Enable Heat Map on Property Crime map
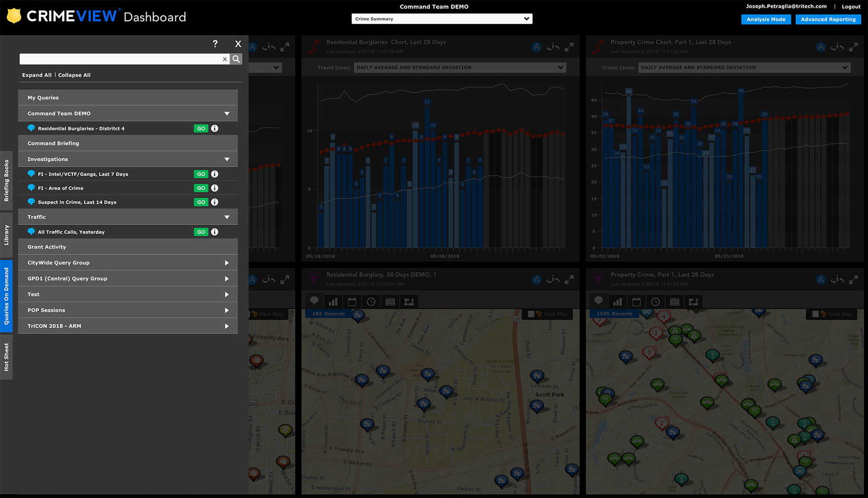Viewport: 868px width, 498px height. coord(816,314)
